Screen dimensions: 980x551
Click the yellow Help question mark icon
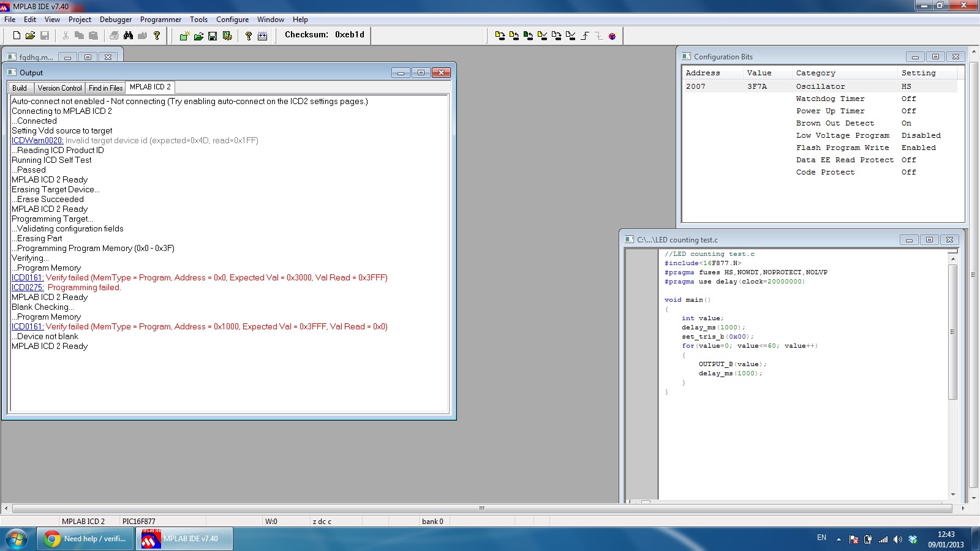point(157,36)
